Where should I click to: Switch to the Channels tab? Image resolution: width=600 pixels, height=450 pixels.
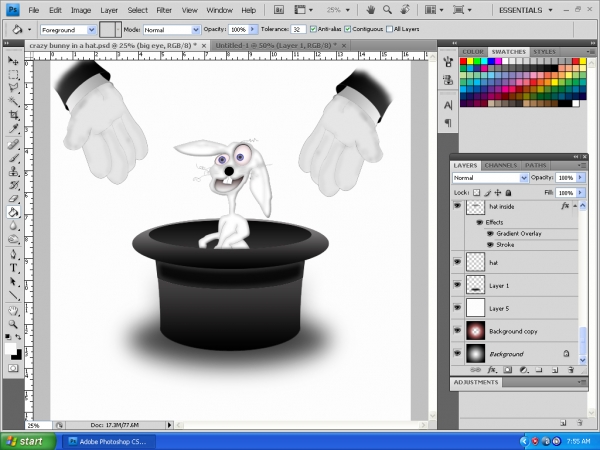[x=501, y=165]
